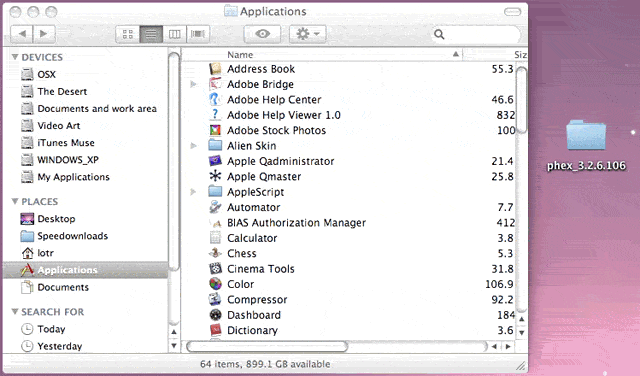Image resolution: width=640 pixels, height=376 pixels.
Task: Select the Compressor icon
Action: (215, 299)
